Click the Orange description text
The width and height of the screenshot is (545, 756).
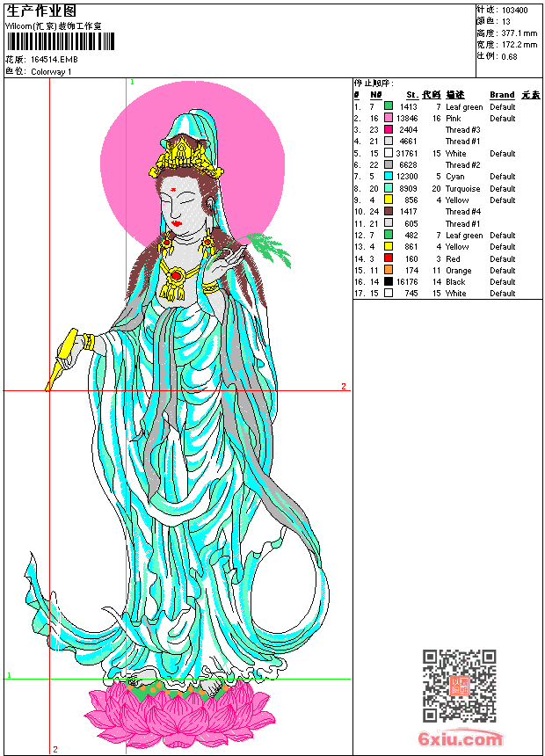pyautogui.click(x=458, y=271)
